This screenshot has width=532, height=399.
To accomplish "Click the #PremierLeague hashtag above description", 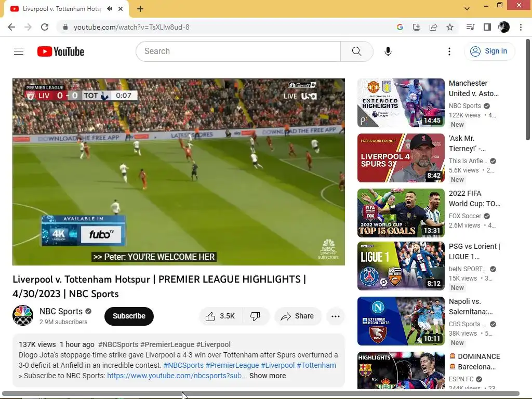I will tap(167, 344).
